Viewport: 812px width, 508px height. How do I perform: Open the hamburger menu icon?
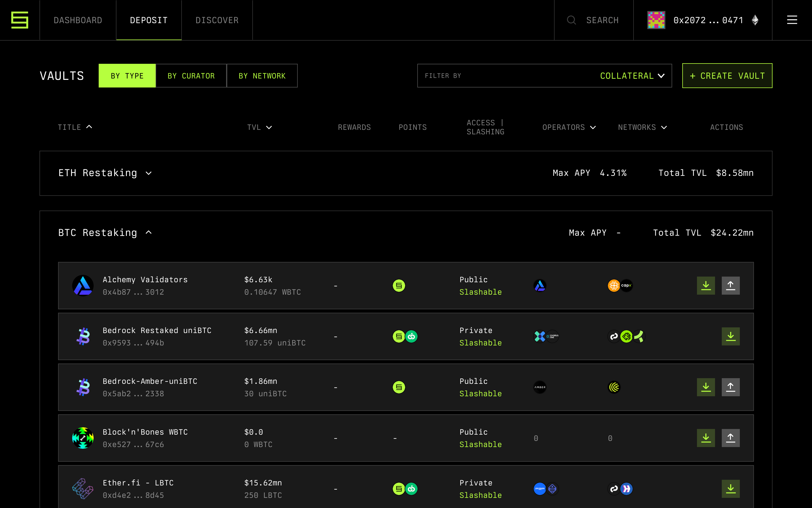[792, 20]
